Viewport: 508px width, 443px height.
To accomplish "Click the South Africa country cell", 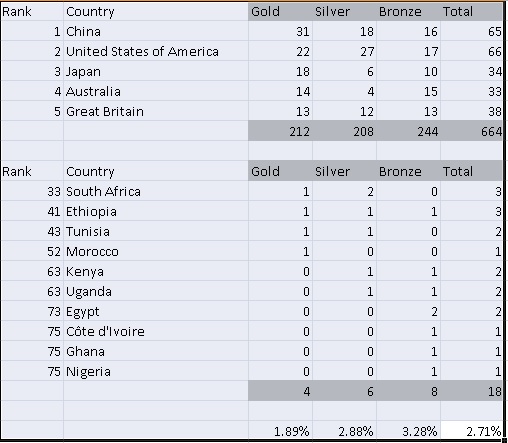I will 156,191.
